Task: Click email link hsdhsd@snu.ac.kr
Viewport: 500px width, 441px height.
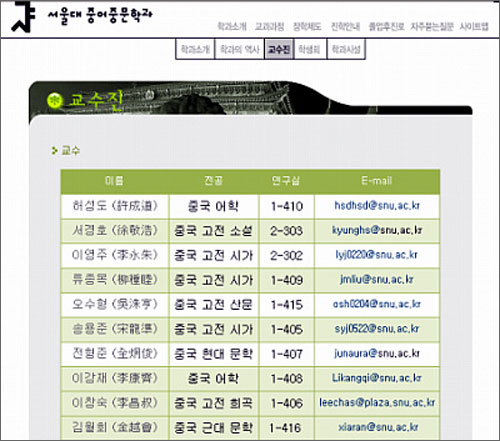Action: pyautogui.click(x=377, y=205)
